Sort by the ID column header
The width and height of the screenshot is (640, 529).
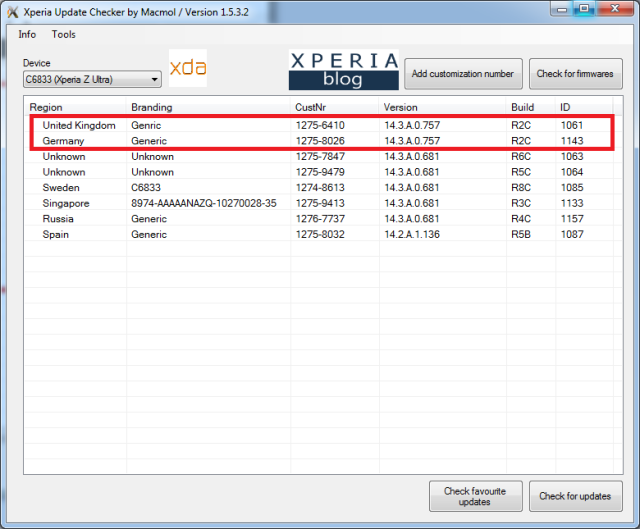tap(584, 107)
